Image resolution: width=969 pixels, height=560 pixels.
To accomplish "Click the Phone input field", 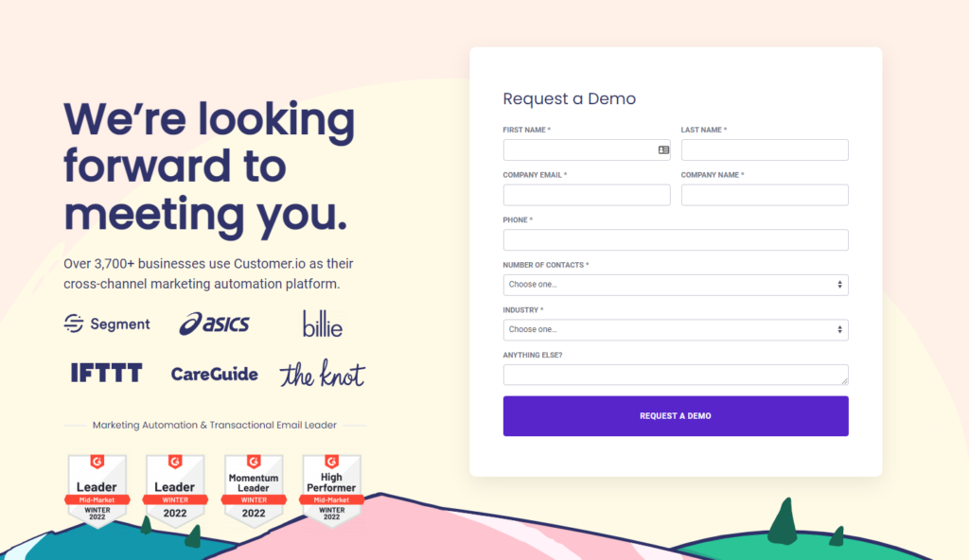I will coord(676,240).
